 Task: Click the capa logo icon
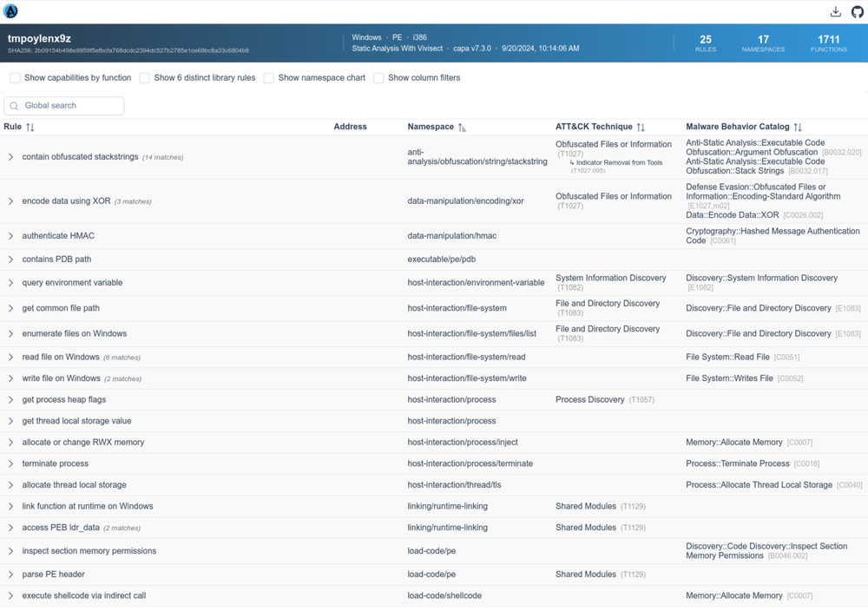[x=10, y=11]
